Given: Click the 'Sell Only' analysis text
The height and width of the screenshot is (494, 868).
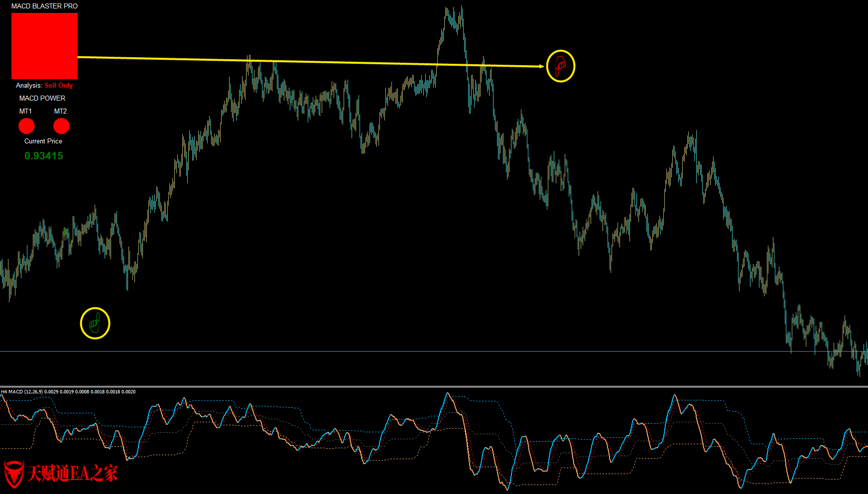Looking at the screenshot, I should (59, 85).
